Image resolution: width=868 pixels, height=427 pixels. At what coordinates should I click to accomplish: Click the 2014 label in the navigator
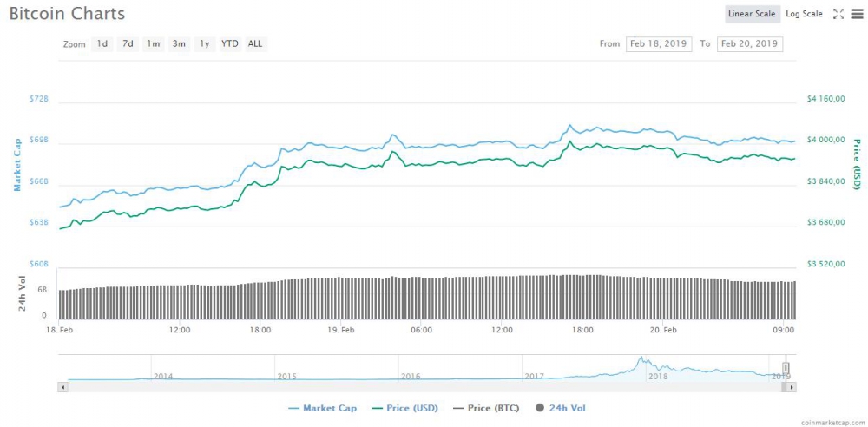tap(163, 376)
